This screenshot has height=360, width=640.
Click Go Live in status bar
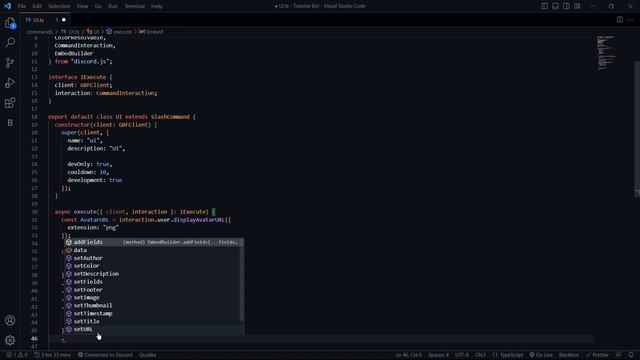click(541, 355)
